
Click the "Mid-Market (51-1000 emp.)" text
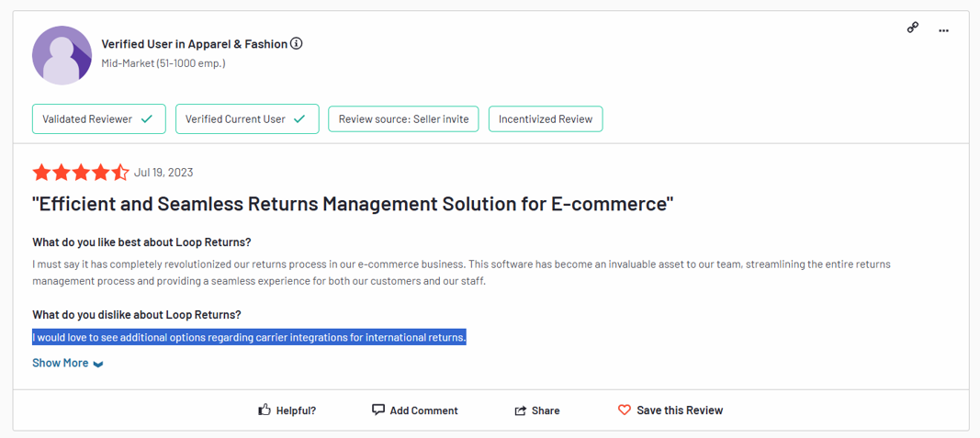(163, 63)
